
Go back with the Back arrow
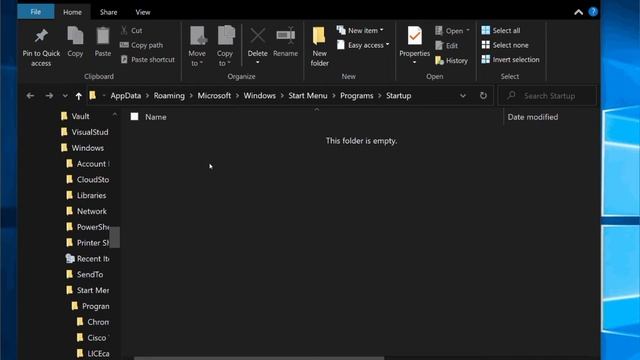click(x=30, y=96)
